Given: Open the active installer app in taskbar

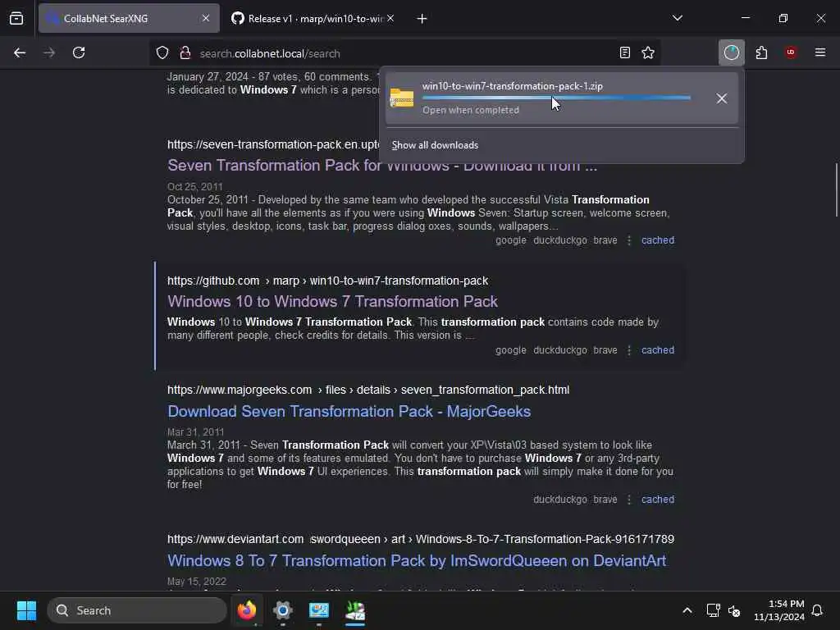Looking at the screenshot, I should (x=355, y=610).
